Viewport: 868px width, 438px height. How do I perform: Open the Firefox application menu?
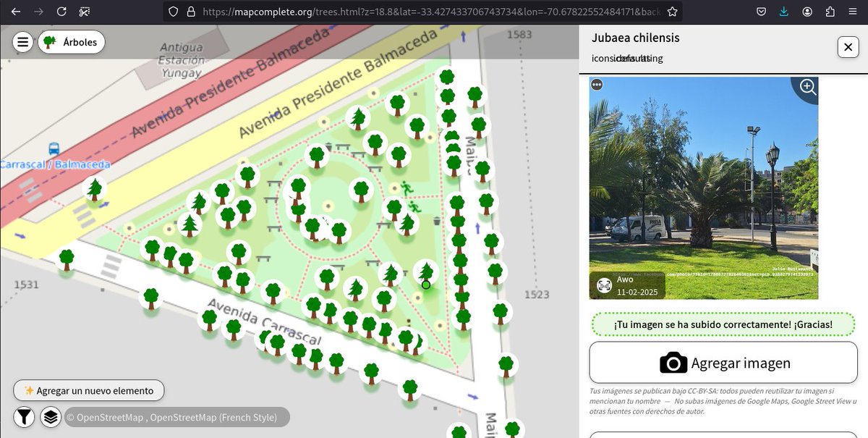pos(852,12)
